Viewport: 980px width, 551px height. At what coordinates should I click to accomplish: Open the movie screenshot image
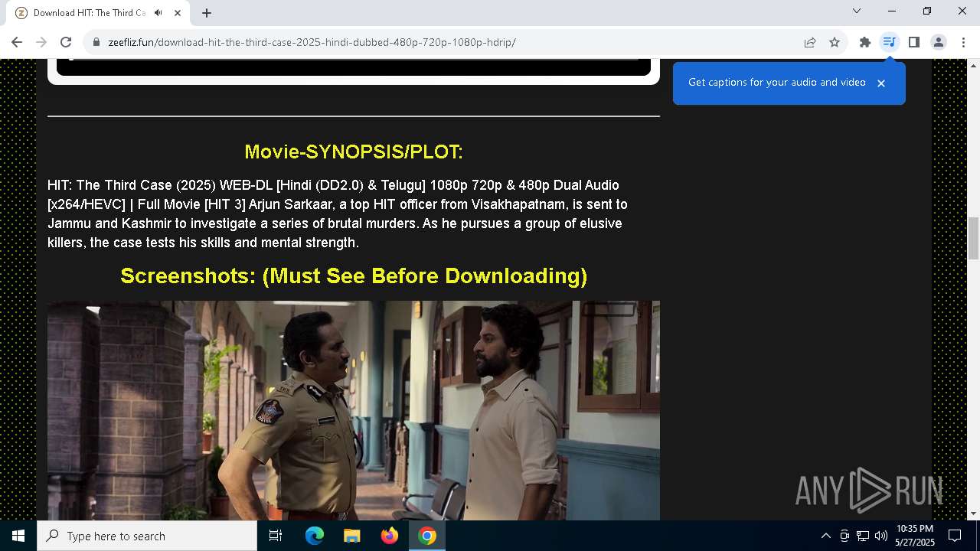[354, 410]
